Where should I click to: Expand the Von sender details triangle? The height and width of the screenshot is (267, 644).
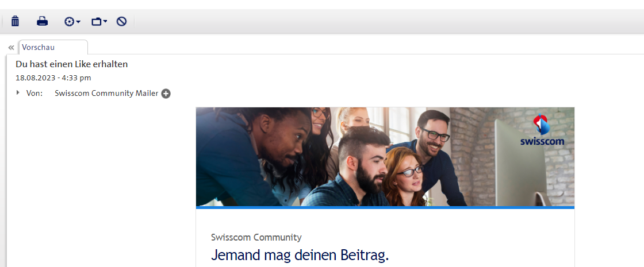coord(18,92)
